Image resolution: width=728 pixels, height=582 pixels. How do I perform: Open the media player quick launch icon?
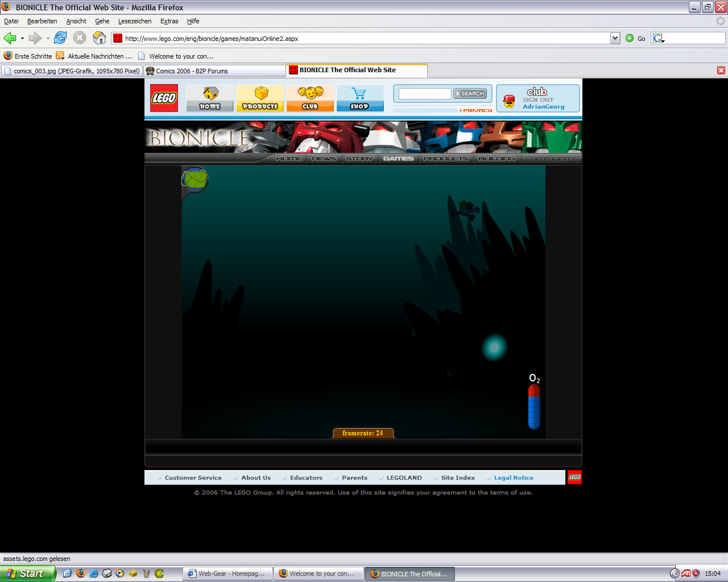120,573
